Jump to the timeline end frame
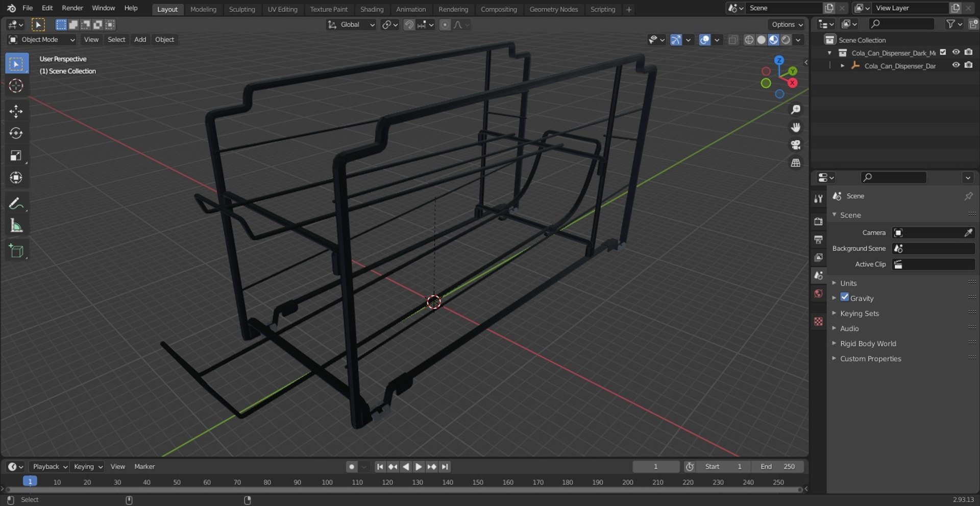The height and width of the screenshot is (506, 980). tap(445, 467)
